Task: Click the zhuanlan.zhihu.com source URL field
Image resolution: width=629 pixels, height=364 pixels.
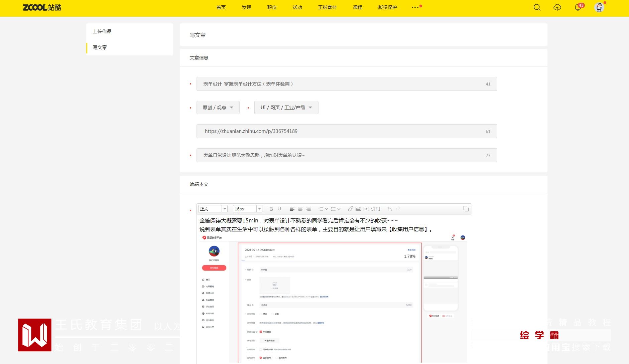Action: click(x=347, y=131)
